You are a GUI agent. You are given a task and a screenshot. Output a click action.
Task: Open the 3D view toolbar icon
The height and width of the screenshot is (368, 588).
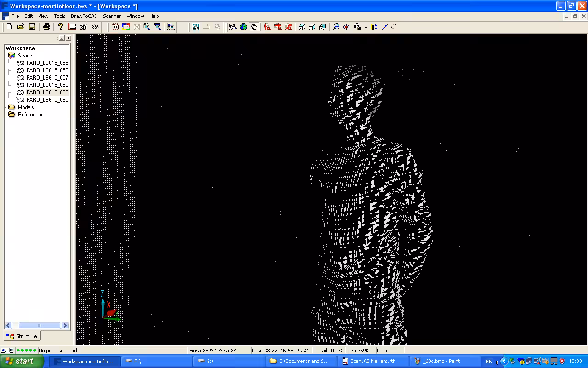(x=83, y=27)
